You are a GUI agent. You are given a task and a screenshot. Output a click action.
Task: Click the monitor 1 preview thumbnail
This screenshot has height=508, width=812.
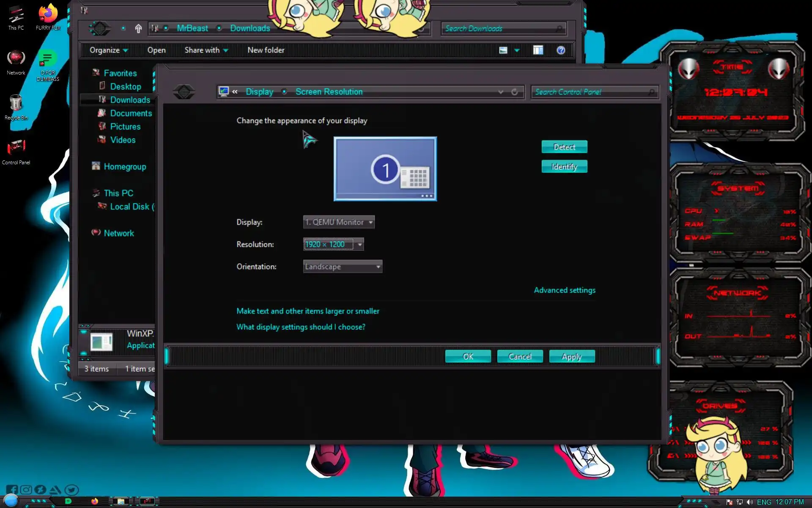click(385, 168)
